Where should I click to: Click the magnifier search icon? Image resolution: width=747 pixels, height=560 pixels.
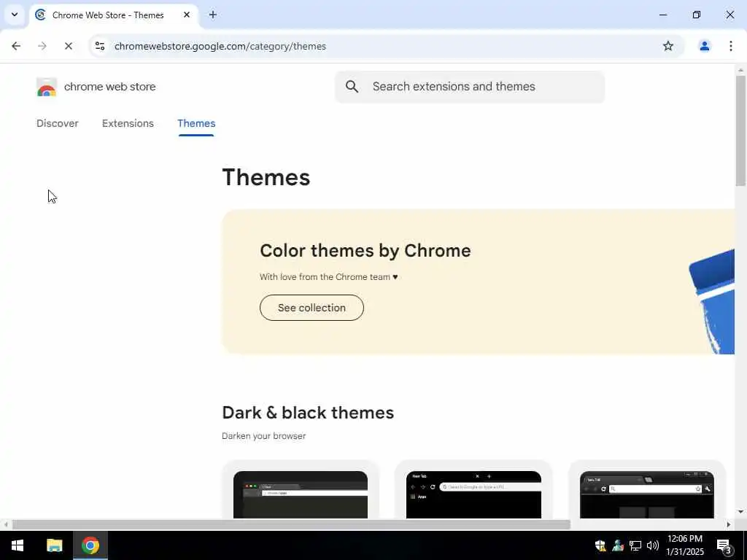(x=352, y=86)
